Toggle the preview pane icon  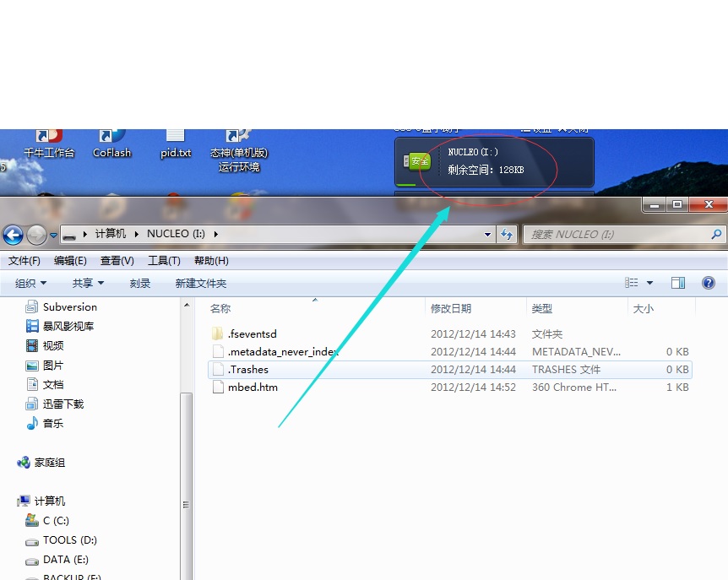pos(678,283)
